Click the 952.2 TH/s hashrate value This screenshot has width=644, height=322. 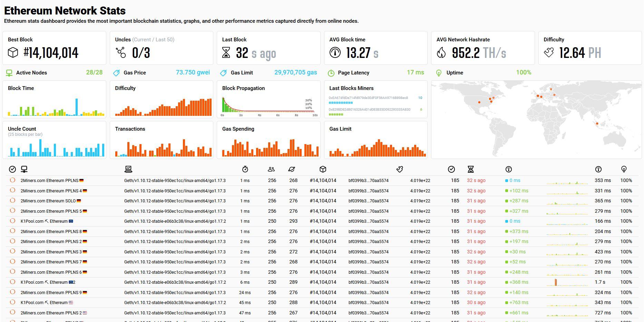point(479,53)
